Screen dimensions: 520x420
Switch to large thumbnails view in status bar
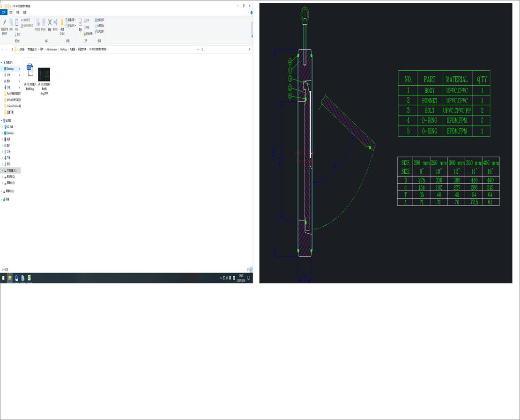click(250, 270)
